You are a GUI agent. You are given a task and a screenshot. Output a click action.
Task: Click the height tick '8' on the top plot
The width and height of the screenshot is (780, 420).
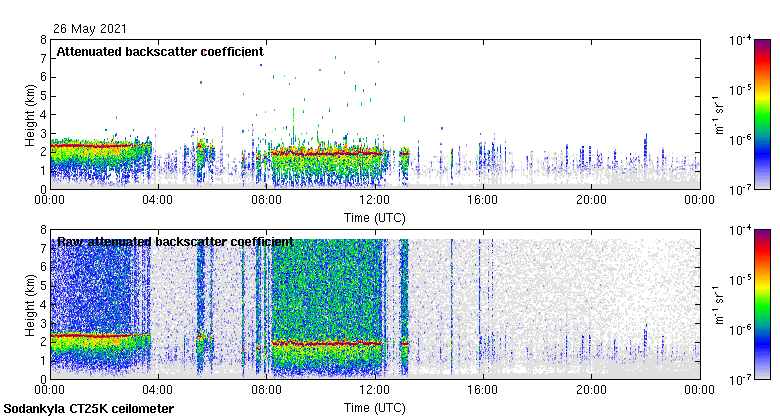tap(43, 40)
